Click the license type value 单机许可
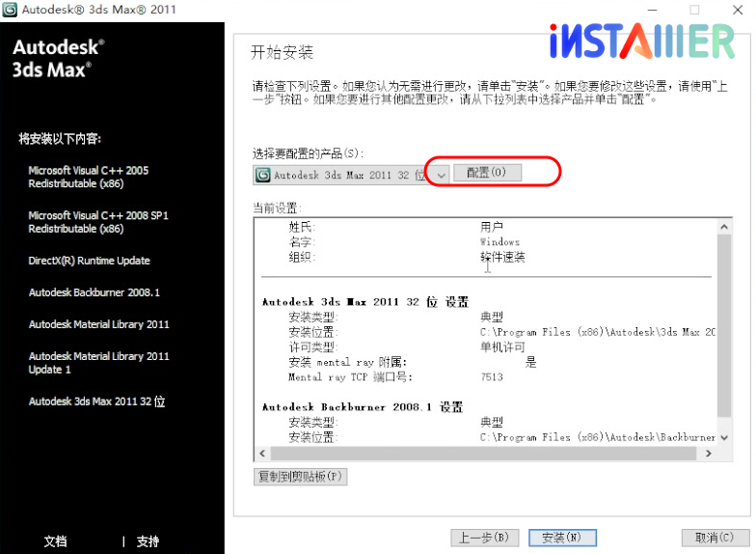Viewport: 756px width, 554px height. (x=502, y=347)
